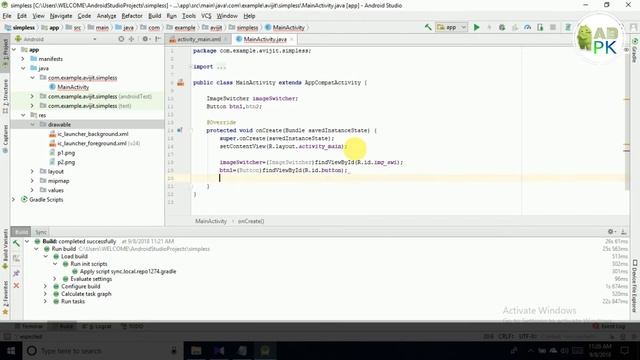This screenshot has height=360, width=640.
Task: Hide the Project panel with the collapse icon
Action: click(158, 39)
